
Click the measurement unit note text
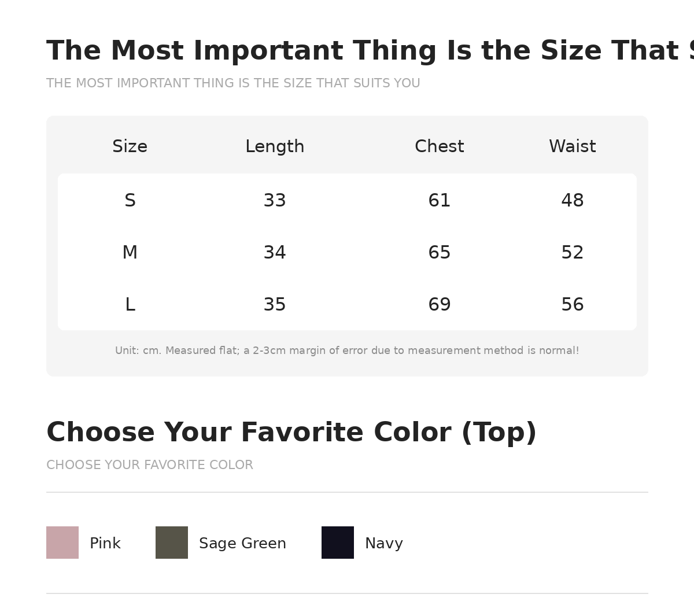tap(347, 351)
